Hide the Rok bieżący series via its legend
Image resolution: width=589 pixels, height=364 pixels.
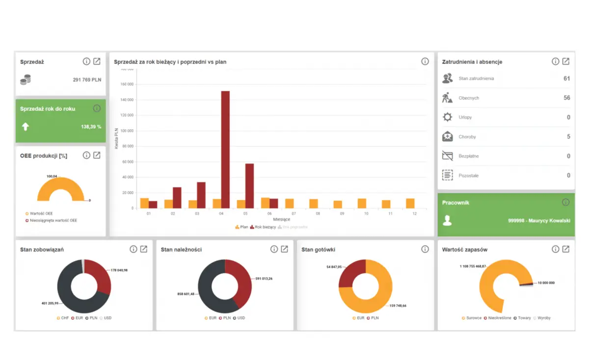tap(265, 227)
